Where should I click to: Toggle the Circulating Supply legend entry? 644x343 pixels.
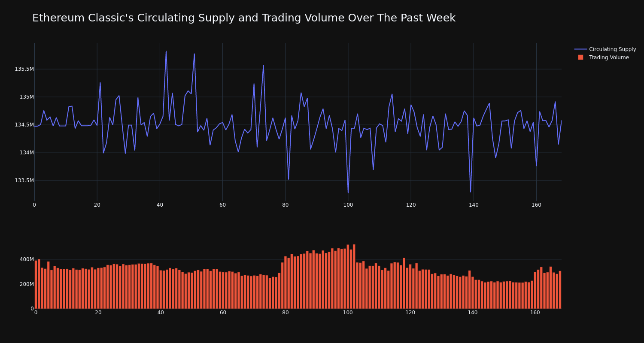pyautogui.click(x=605, y=49)
